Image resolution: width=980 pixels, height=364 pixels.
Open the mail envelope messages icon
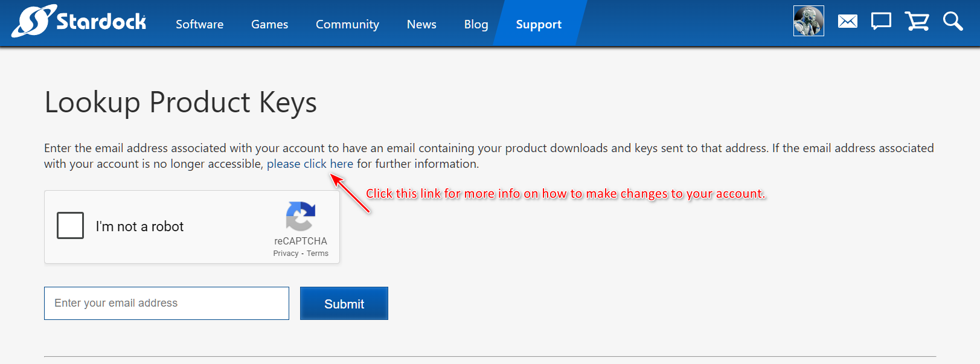[847, 22]
